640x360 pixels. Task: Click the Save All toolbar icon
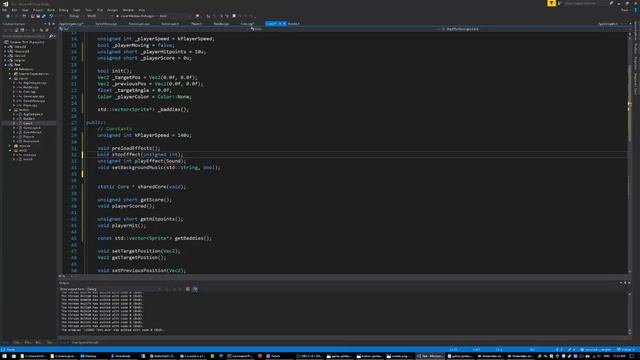coord(44,16)
